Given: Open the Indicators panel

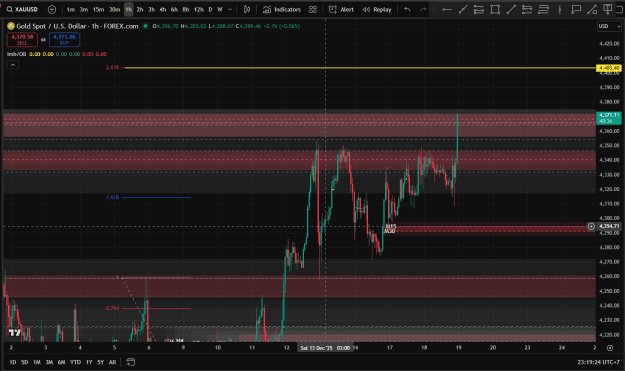Looking at the screenshot, I should [282, 9].
